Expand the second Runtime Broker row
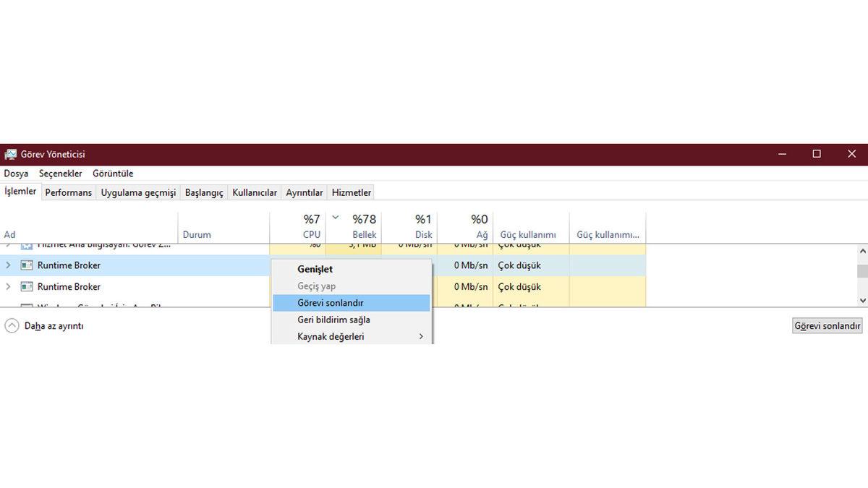Viewport: 868px width, 488px height. [x=9, y=287]
